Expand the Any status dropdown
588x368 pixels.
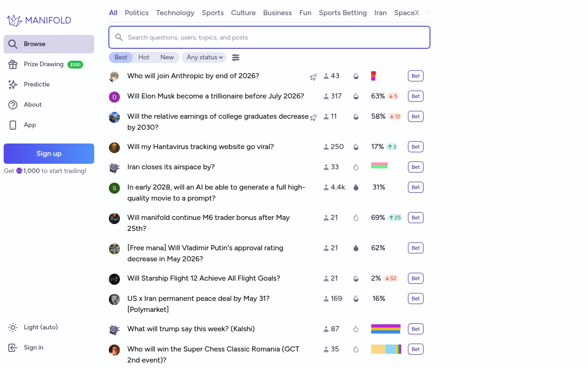[204, 57]
